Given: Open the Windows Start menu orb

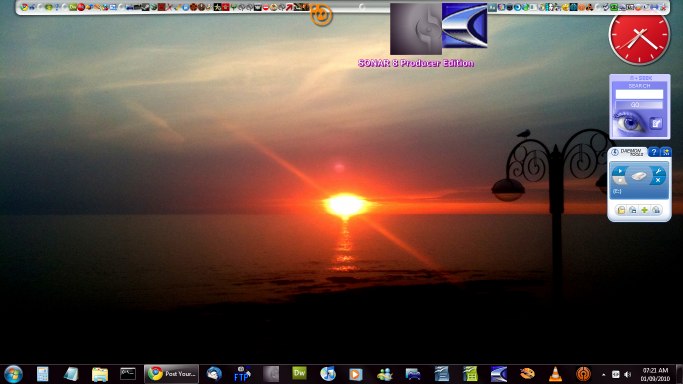Looking at the screenshot, I should click(13, 374).
